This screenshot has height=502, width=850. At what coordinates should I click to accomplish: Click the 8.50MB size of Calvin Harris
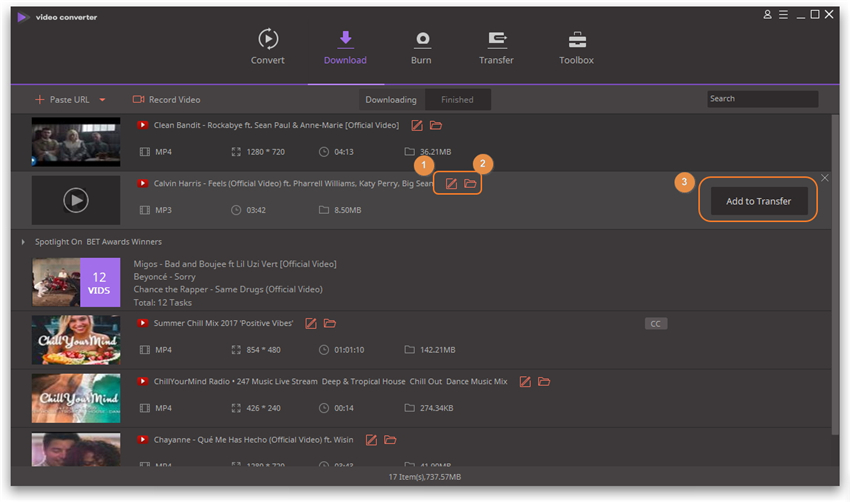(347, 210)
